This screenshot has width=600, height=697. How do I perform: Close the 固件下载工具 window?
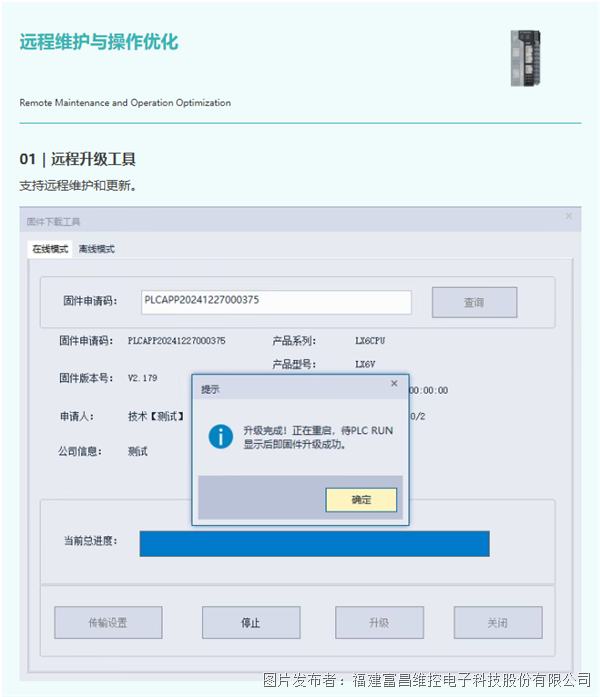tap(569, 216)
